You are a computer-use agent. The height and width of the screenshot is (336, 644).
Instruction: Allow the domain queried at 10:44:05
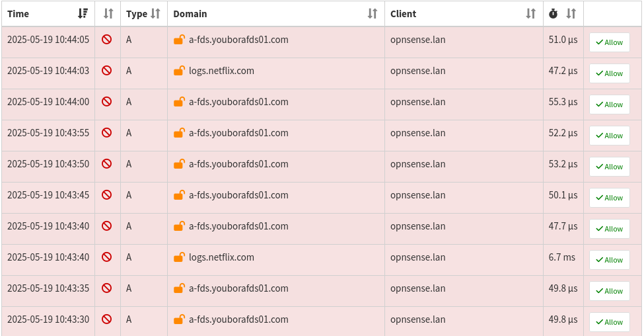pyautogui.click(x=609, y=42)
